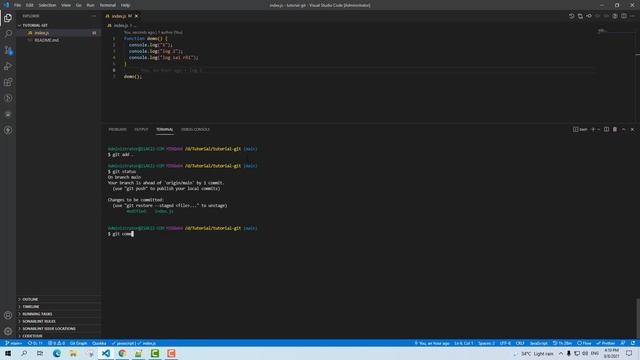640x360 pixels.
Task: Open Google Chrome from taskbar
Action: [x=122, y=353]
